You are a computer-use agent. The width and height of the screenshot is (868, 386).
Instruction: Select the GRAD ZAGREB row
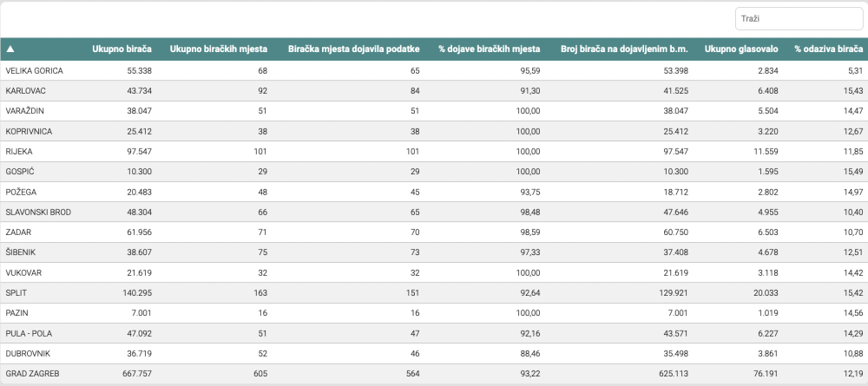(x=434, y=374)
